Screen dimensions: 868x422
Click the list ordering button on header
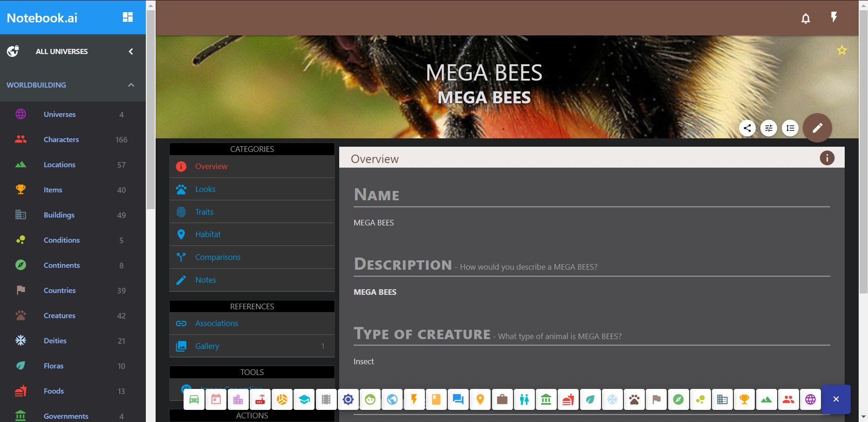tap(790, 128)
